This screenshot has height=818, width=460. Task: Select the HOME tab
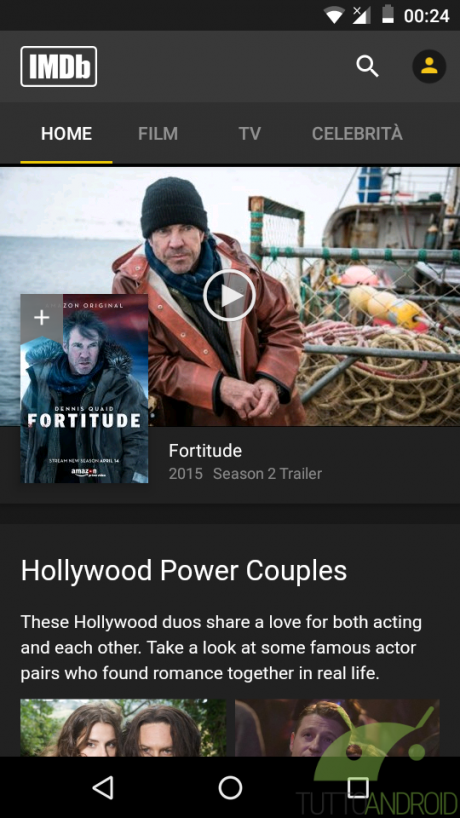click(x=66, y=134)
